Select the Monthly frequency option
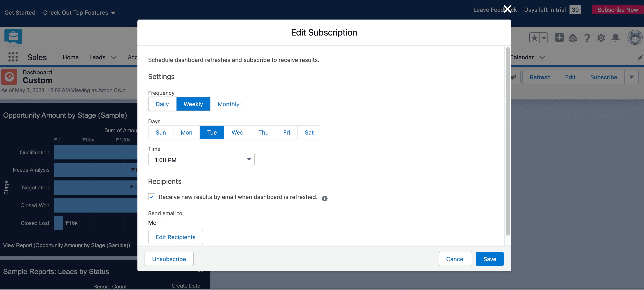 pyautogui.click(x=228, y=104)
